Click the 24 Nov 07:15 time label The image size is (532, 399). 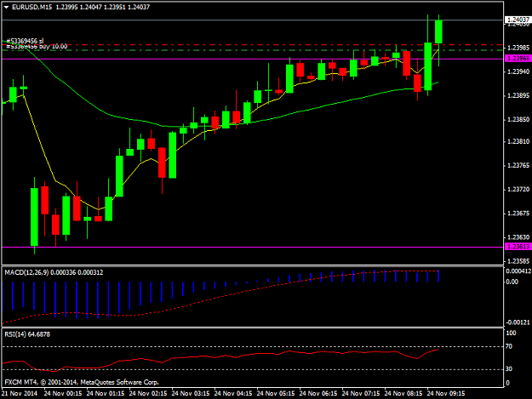pos(361,394)
